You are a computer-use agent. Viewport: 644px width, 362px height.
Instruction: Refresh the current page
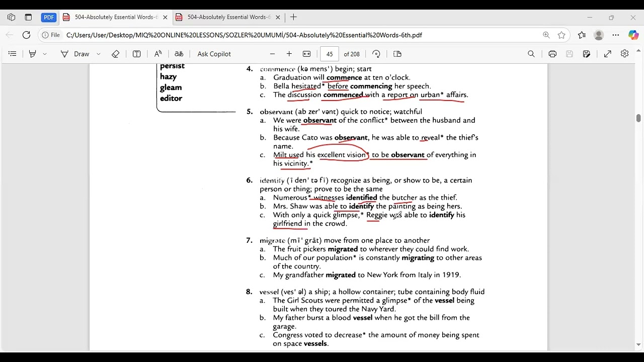pos(27,35)
